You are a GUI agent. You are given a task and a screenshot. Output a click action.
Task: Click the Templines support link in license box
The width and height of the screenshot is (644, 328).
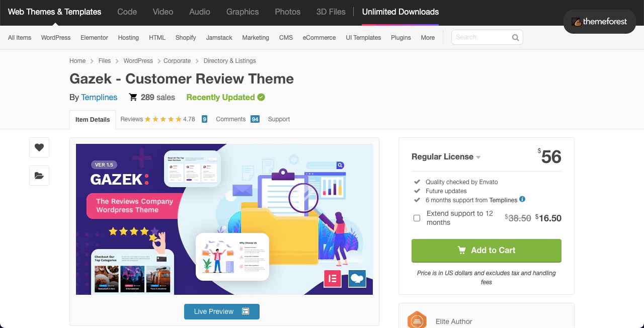pos(503,200)
